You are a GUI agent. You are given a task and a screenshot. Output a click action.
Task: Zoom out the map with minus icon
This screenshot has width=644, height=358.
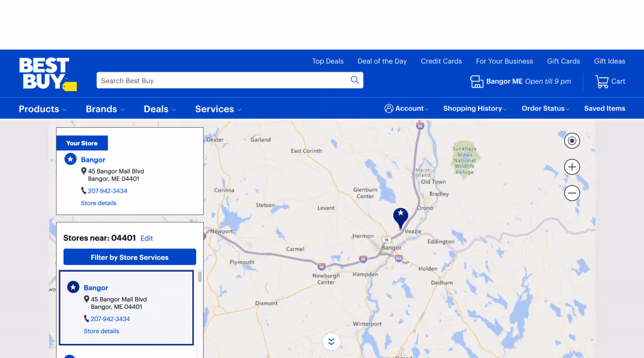(572, 193)
